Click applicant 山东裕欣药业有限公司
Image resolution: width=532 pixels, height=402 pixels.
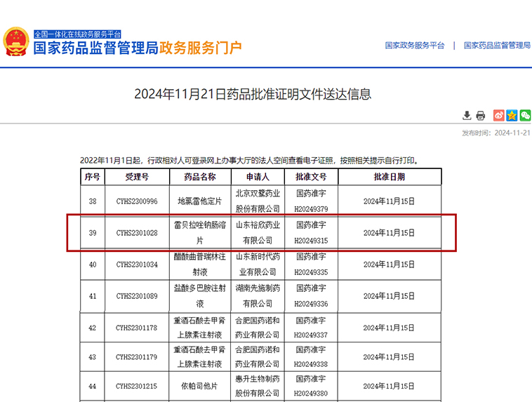pos(257,233)
